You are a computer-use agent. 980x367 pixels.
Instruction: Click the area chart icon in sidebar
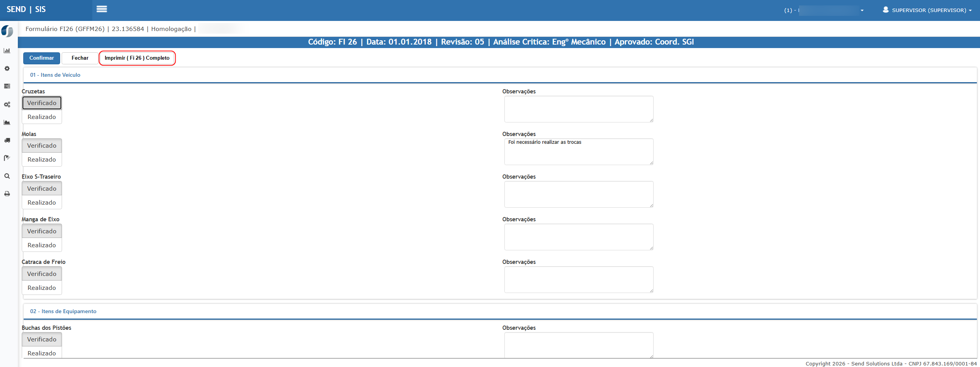coord(7,122)
